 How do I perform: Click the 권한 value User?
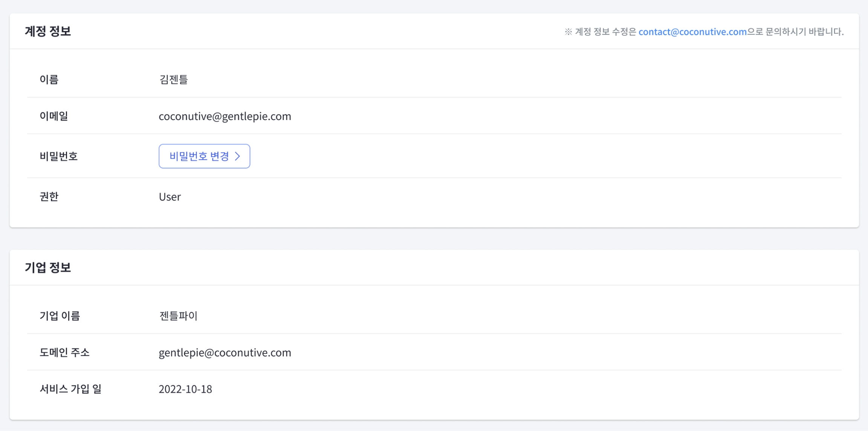[170, 197]
